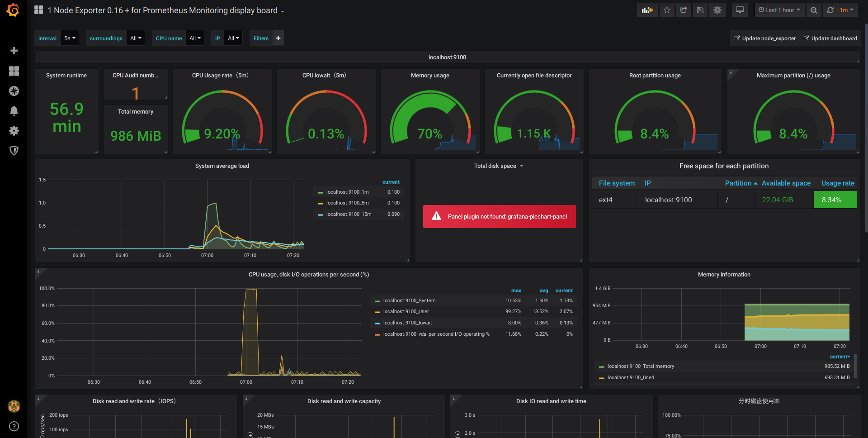Toggle localhost:9100_Iowait series visibility
The width and height of the screenshot is (868, 438).
(407, 323)
